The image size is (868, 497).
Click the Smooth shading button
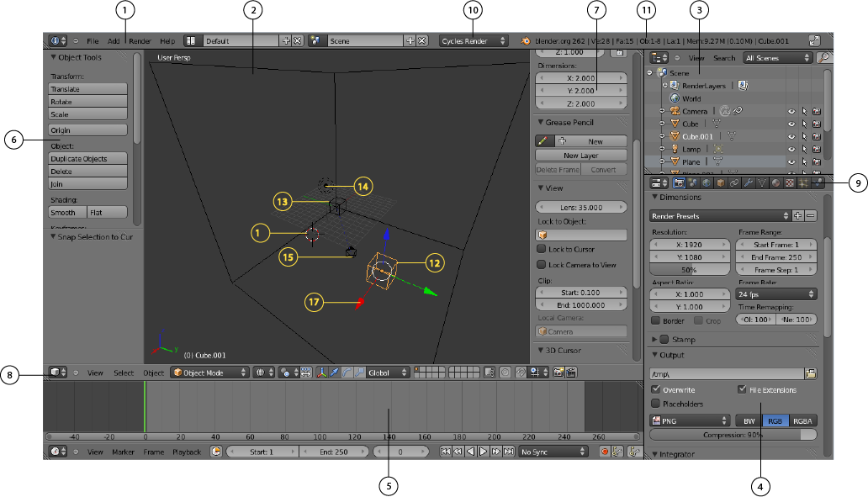(67, 213)
